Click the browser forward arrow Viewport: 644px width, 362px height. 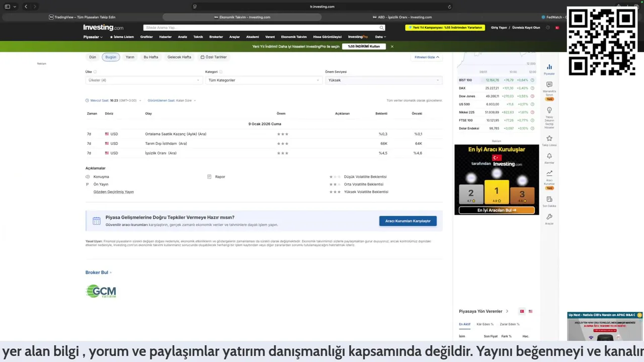35,7
